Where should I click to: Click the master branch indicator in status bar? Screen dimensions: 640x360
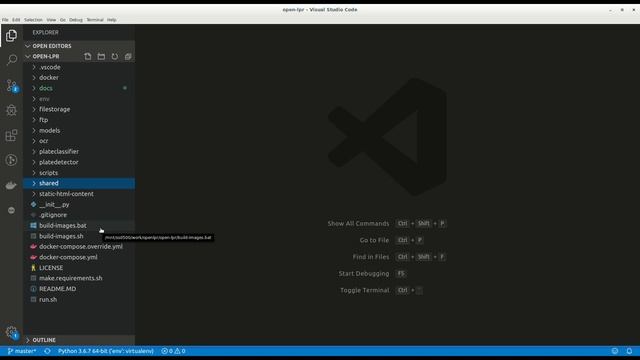point(22,351)
